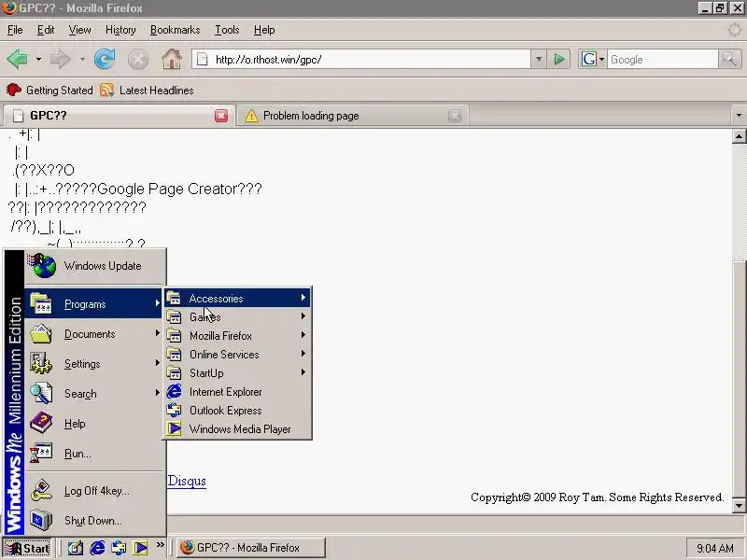The width and height of the screenshot is (747, 560).
Task: Expand the Accessories submenu
Action: coord(238,298)
